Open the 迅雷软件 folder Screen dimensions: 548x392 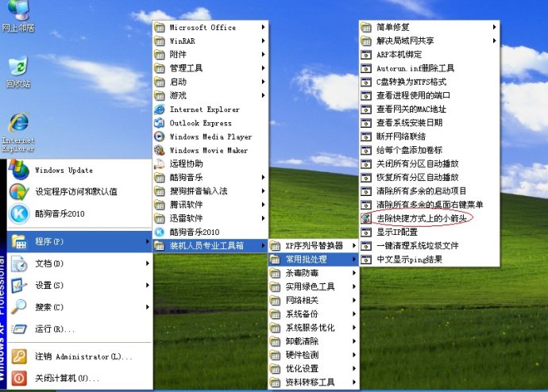(x=210, y=218)
